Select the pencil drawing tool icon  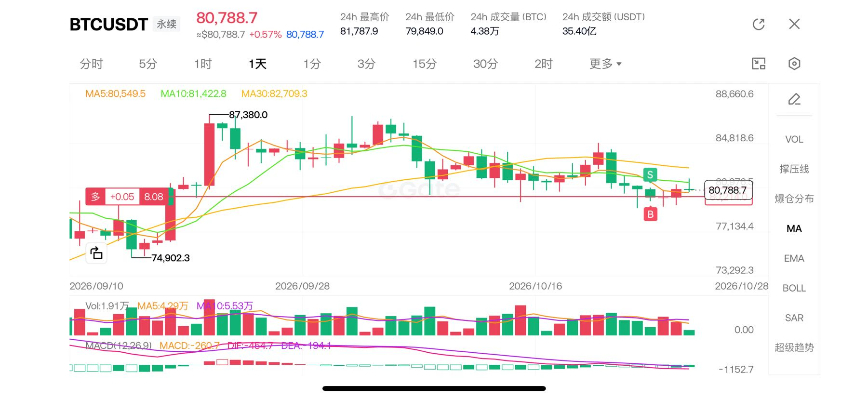coord(794,99)
